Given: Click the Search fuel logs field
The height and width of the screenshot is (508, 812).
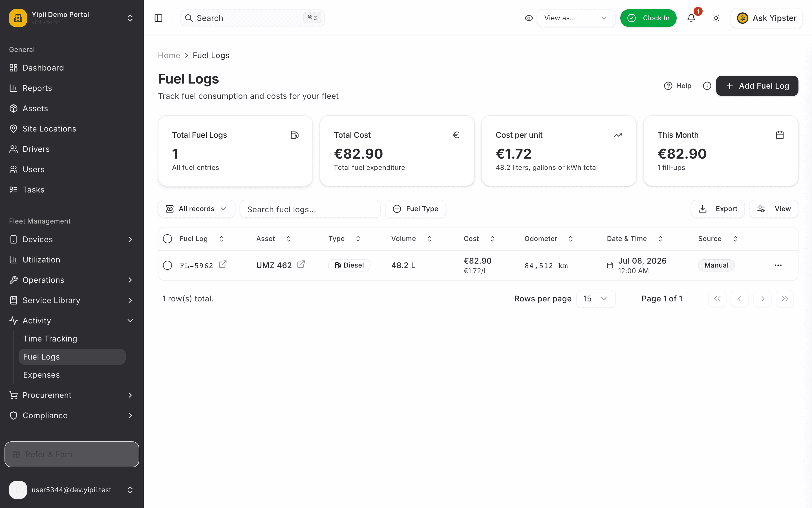Looking at the screenshot, I should [x=310, y=209].
